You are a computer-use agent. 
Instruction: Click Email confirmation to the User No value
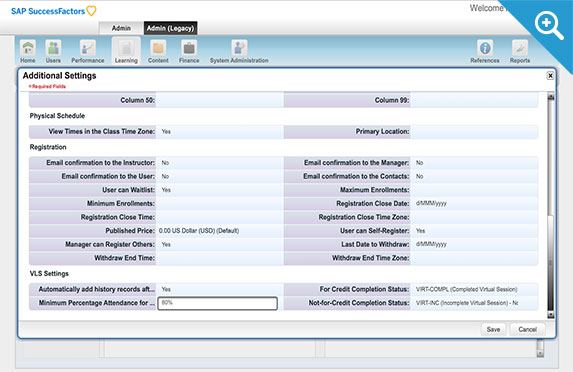[165, 176]
